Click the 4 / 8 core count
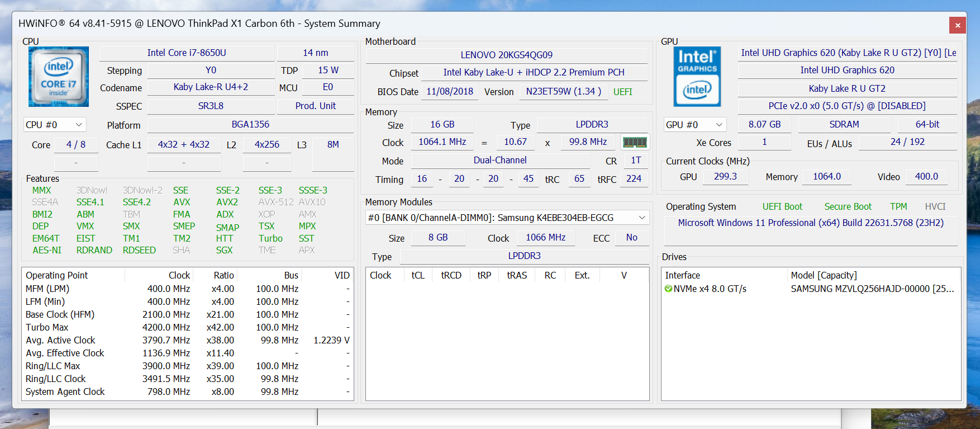The image size is (980, 429). [x=76, y=144]
